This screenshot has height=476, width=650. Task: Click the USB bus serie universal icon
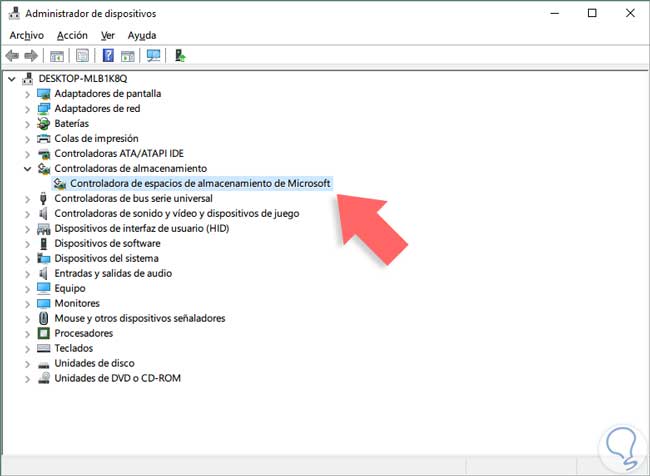tap(44, 199)
